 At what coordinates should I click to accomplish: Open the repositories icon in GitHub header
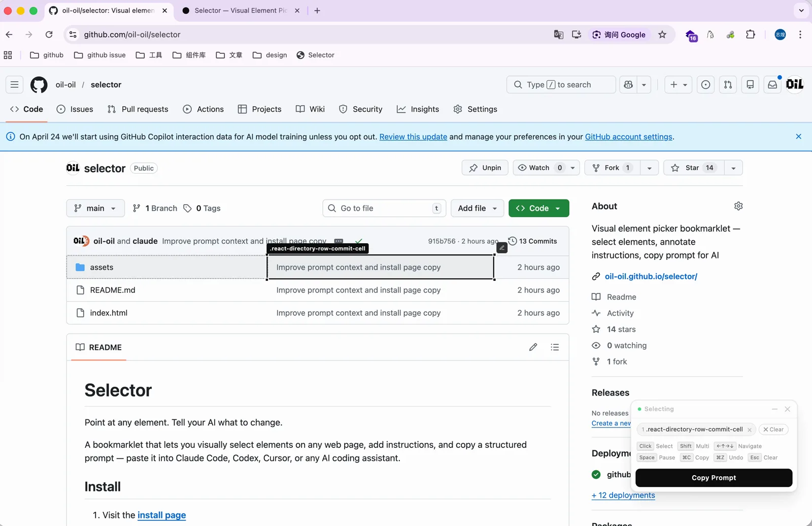click(750, 85)
